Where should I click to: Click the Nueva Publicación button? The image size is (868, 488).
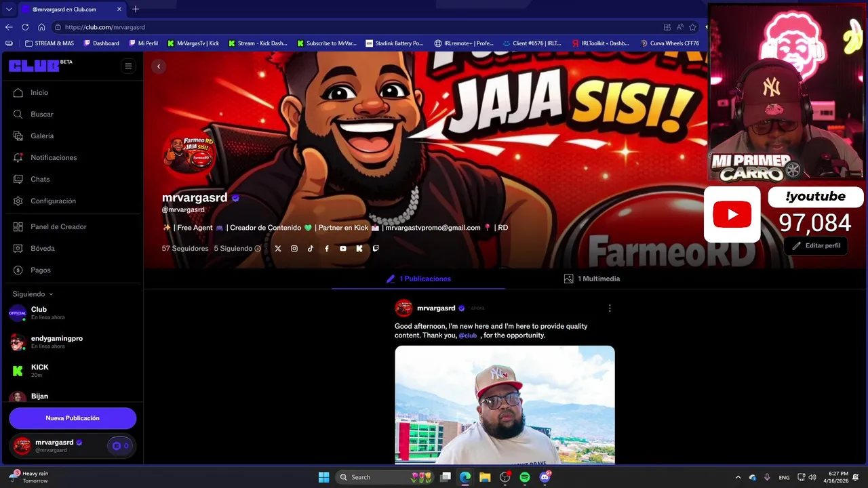(x=73, y=418)
